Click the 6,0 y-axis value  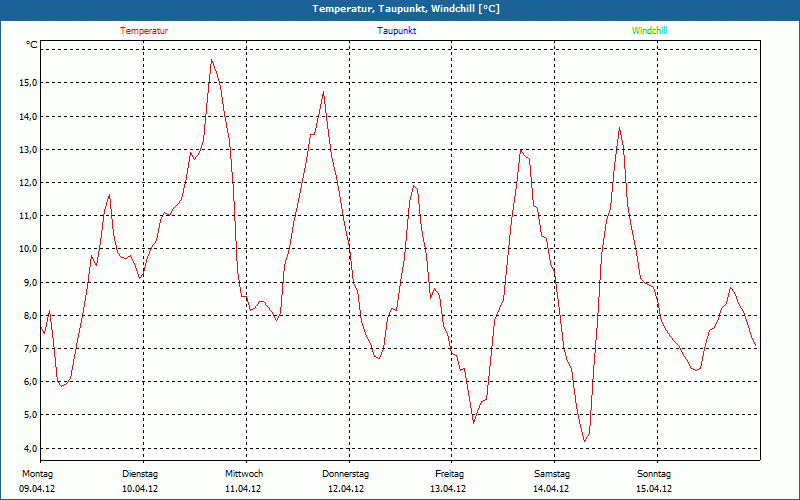[29, 382]
